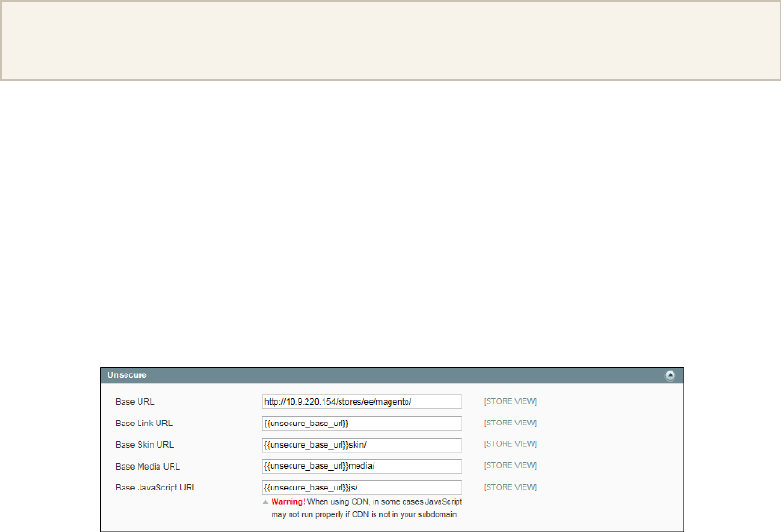Click the red Warning! text
781x532 pixels.
[288, 502]
